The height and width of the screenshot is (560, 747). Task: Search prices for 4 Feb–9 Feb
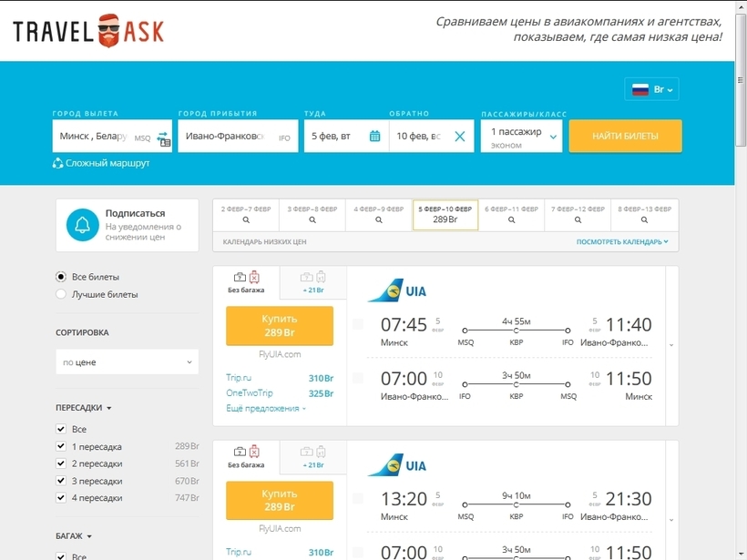pos(379,215)
